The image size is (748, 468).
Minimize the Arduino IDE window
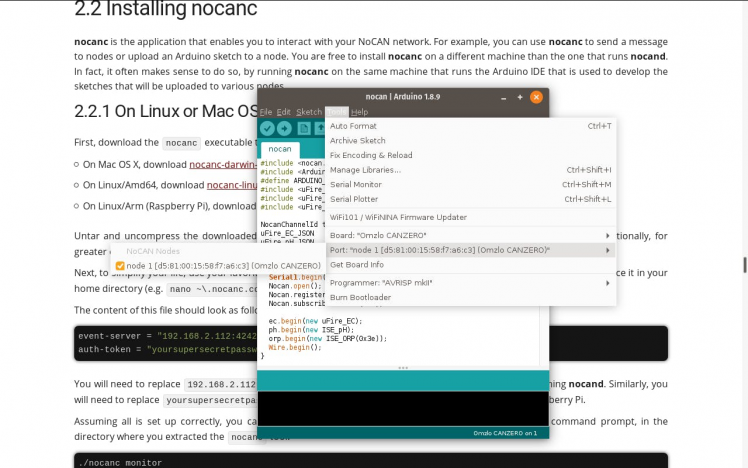click(x=503, y=97)
